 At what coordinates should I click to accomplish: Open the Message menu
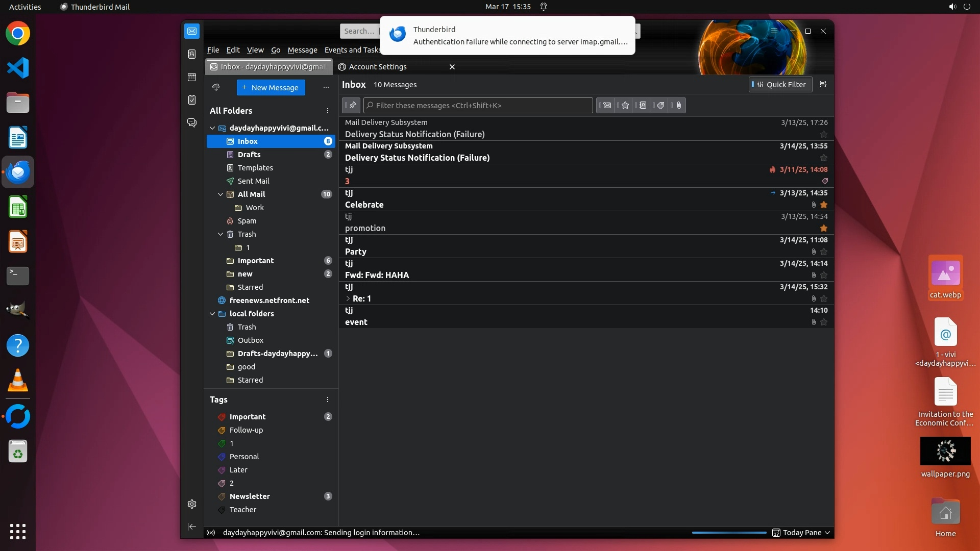point(302,50)
